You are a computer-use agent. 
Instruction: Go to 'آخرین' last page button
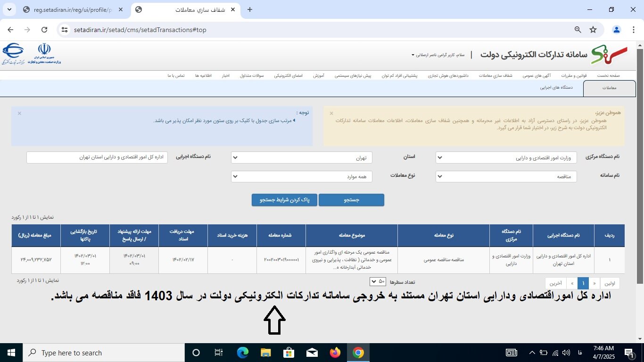click(x=556, y=283)
